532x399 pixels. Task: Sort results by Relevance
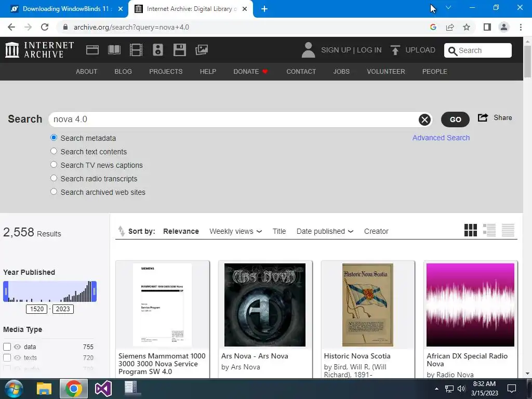click(181, 231)
